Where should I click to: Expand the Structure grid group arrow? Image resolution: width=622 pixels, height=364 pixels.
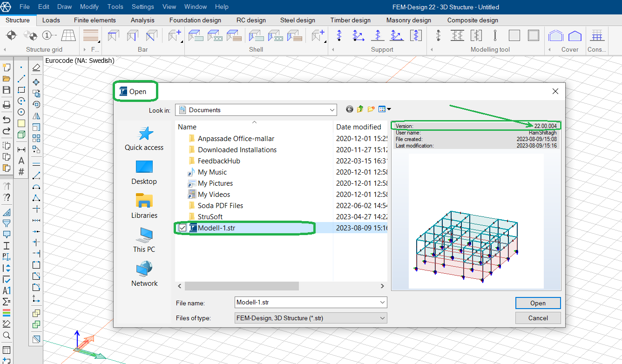coord(5,49)
